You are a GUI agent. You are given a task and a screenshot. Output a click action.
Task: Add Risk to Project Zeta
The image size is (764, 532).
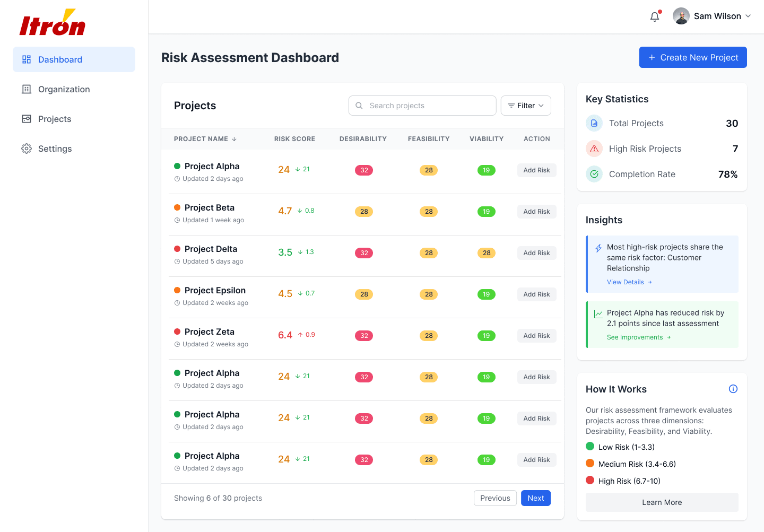pos(536,336)
